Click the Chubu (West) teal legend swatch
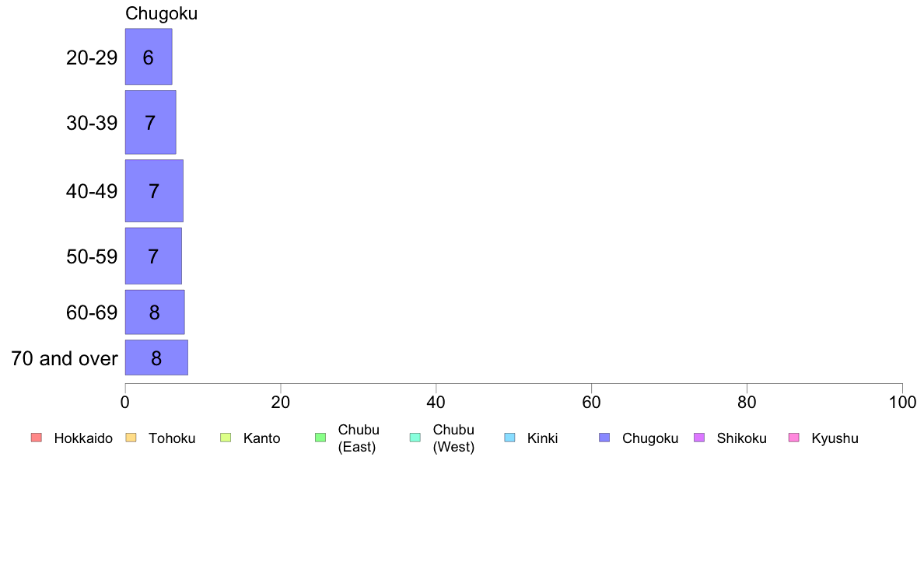The image size is (924, 572). [415, 438]
